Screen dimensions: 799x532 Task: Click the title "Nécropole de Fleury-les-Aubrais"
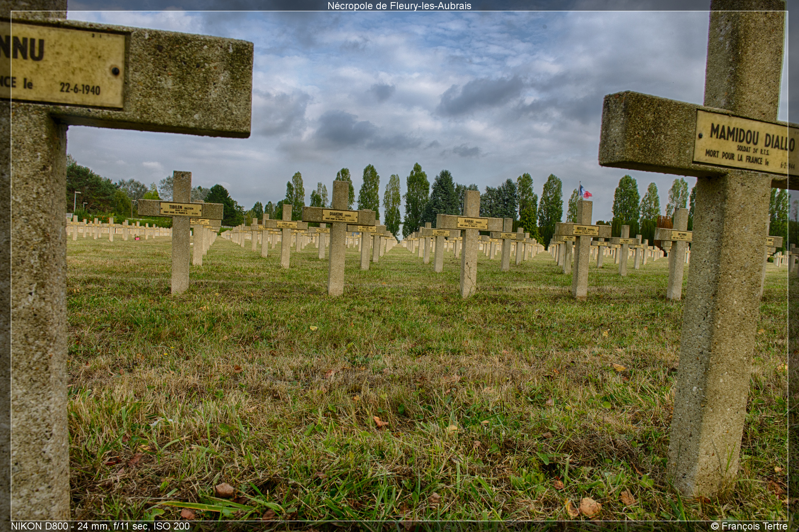click(x=399, y=6)
